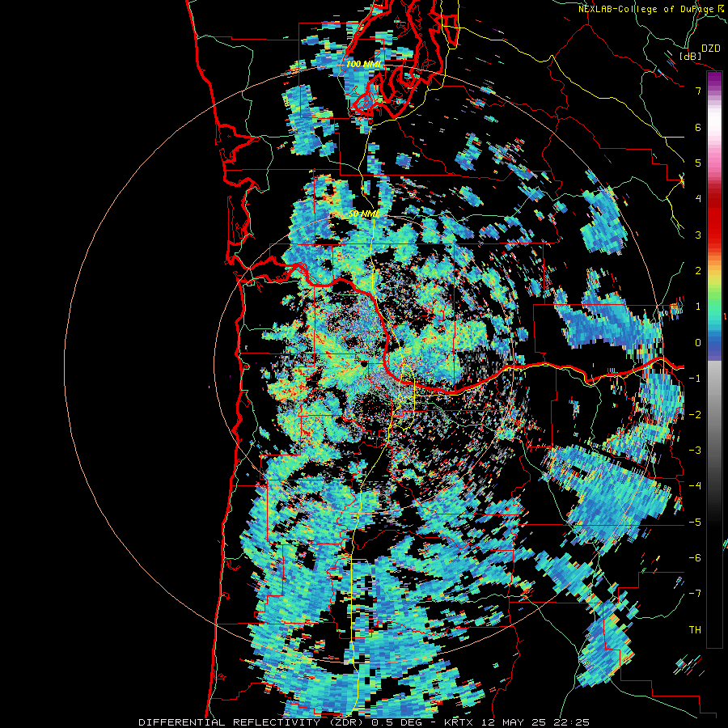Click the ZDR color scale bar
This screenshot has width=728, height=728.
[x=714, y=359]
